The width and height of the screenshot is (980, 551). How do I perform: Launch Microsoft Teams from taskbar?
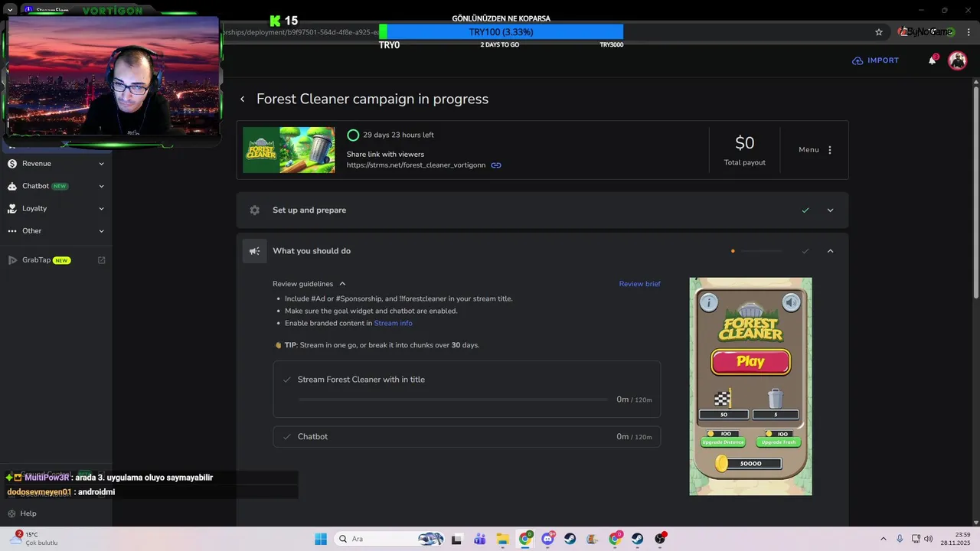click(x=480, y=539)
